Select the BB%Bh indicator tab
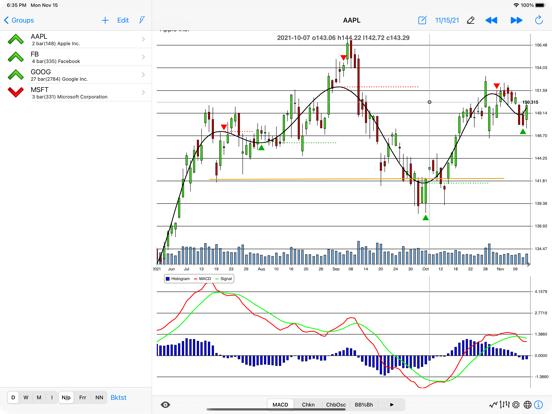Image resolution: width=552 pixels, height=414 pixels. pyautogui.click(x=364, y=405)
